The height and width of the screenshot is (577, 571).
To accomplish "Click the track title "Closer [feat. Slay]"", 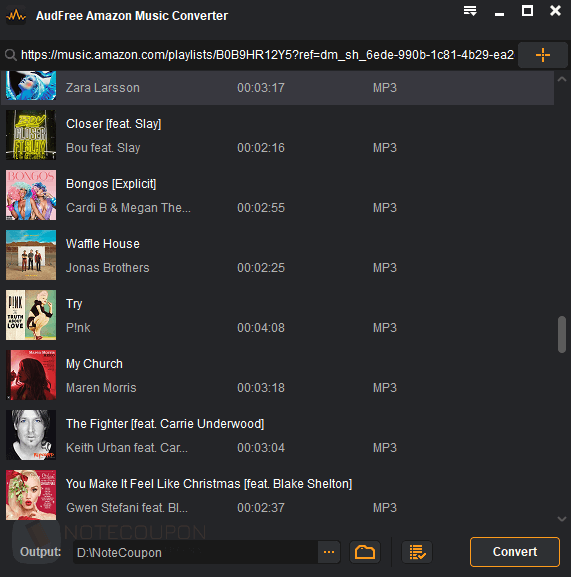I will (x=113, y=124).
